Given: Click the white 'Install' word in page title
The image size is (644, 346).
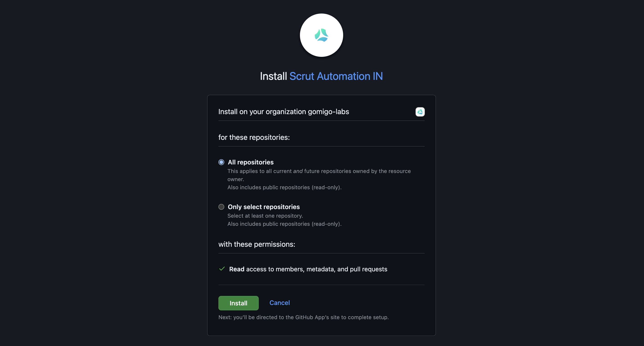Looking at the screenshot, I should 273,76.
